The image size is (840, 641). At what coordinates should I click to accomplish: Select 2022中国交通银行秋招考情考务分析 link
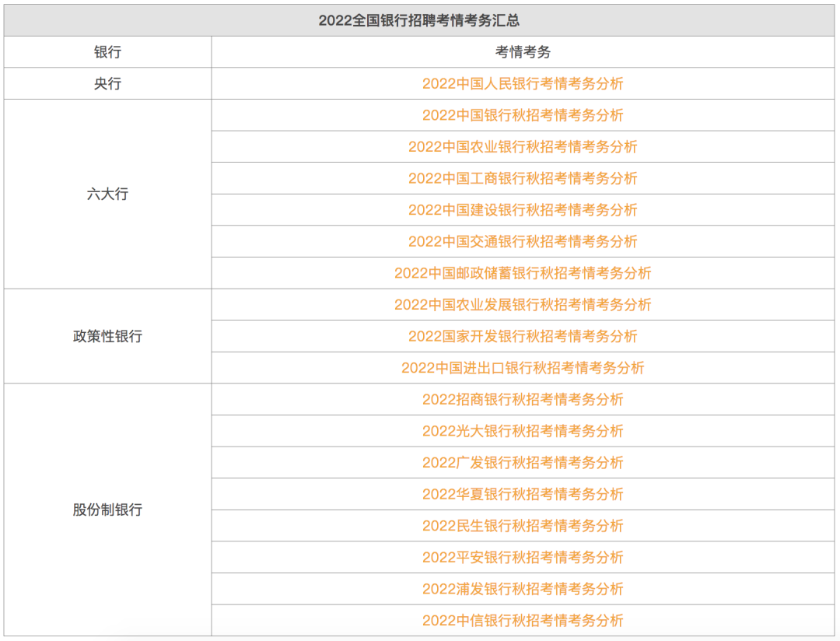(x=523, y=242)
